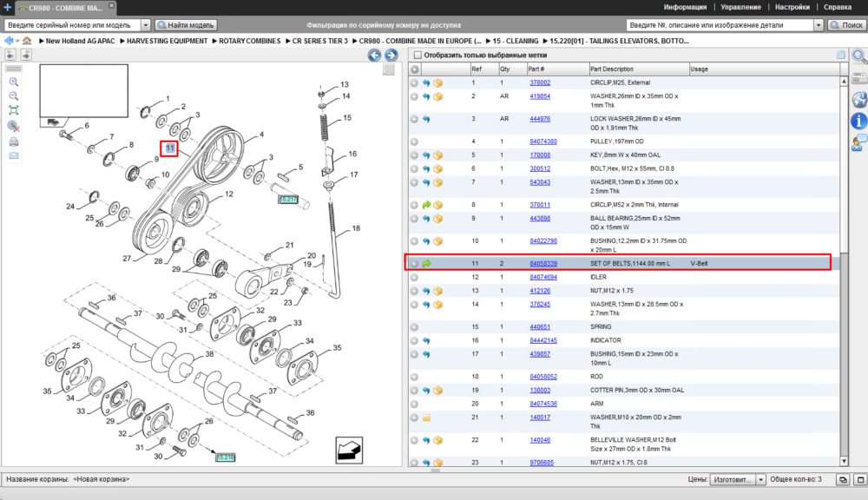868x500 pixels.
Task: Click the note icon for part 140017
Action: click(x=426, y=418)
